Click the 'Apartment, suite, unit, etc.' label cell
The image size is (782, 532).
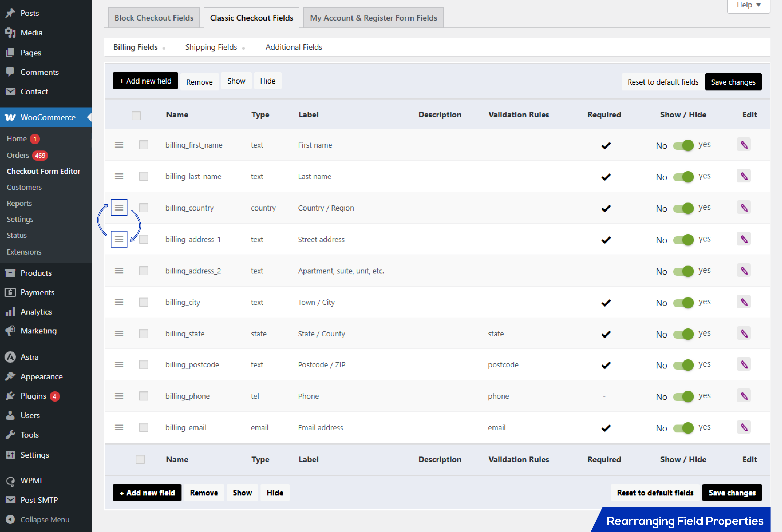click(x=341, y=271)
